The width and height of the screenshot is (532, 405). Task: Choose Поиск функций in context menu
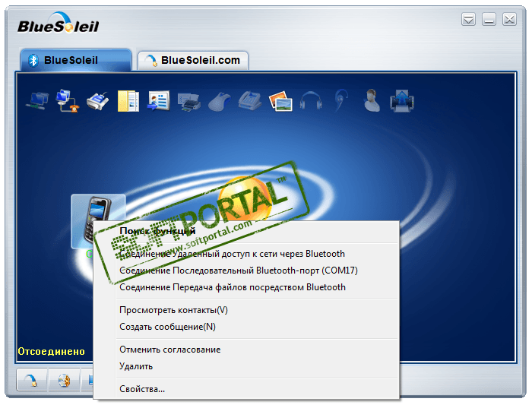click(x=257, y=231)
